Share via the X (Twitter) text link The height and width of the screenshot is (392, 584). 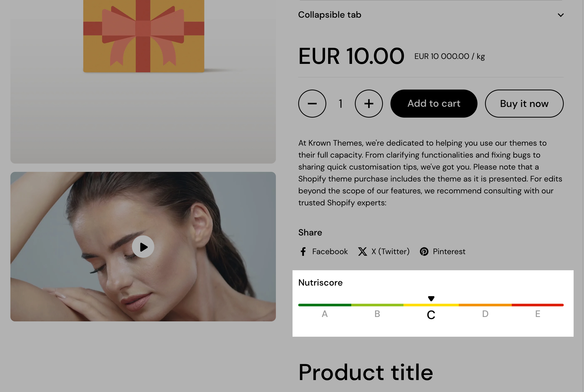click(x=390, y=252)
